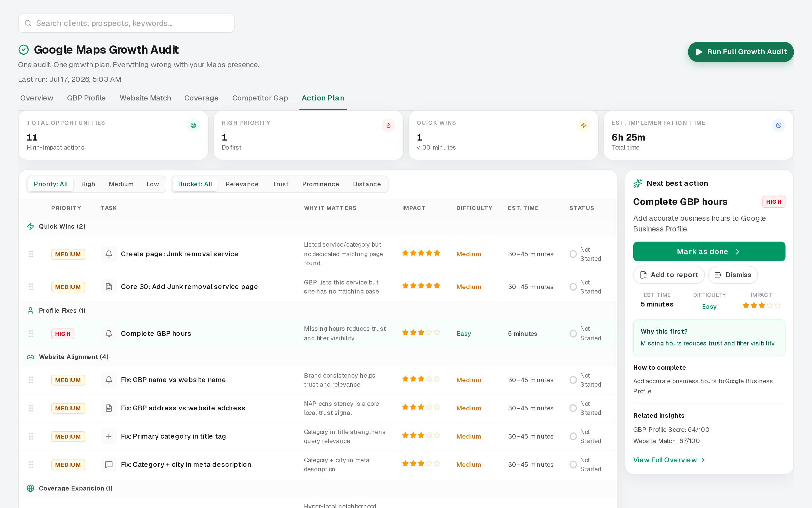The width and height of the screenshot is (812, 508).
Task: Open the Overview tab
Action: pyautogui.click(x=37, y=98)
